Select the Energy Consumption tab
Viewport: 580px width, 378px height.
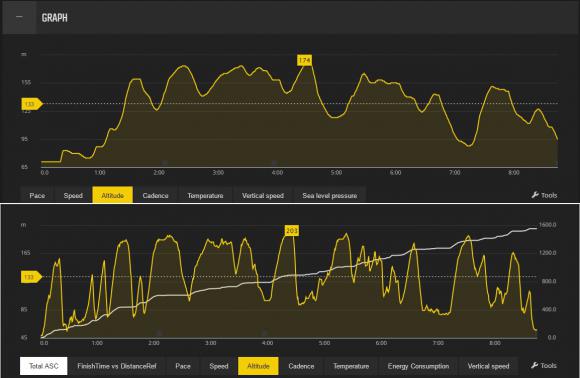click(x=418, y=366)
